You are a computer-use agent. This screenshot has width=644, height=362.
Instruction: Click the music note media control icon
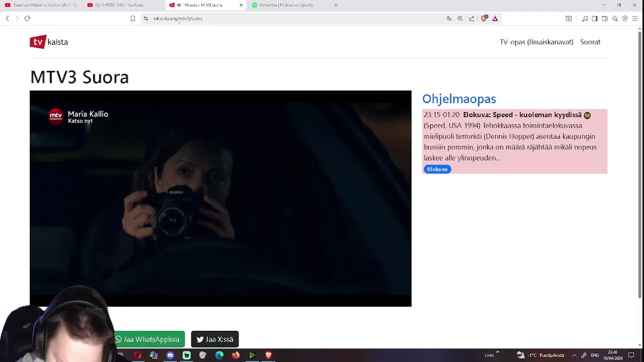[585, 19]
